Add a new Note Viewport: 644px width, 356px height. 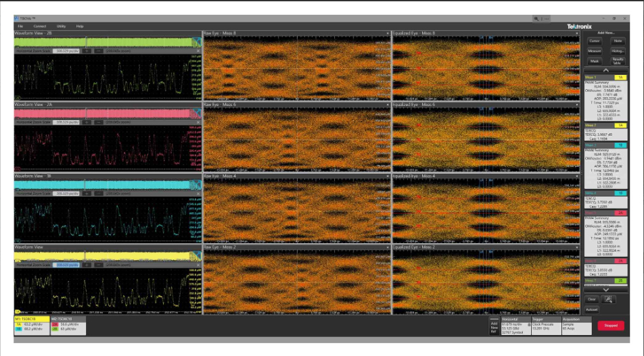pyautogui.click(x=618, y=41)
